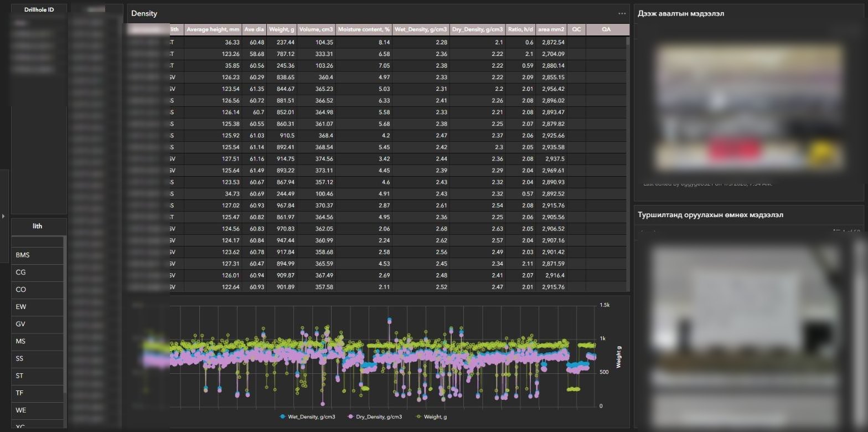Select the 2.54 dry density cell

coord(478,205)
